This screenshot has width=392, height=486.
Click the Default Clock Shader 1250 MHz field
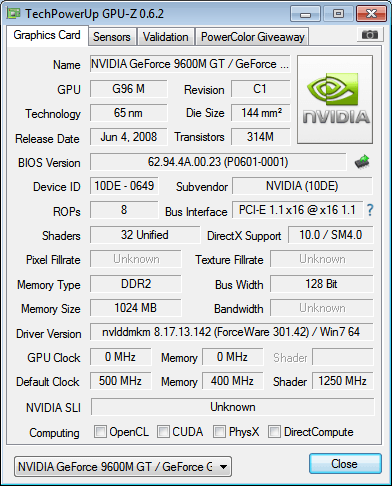tap(343, 381)
